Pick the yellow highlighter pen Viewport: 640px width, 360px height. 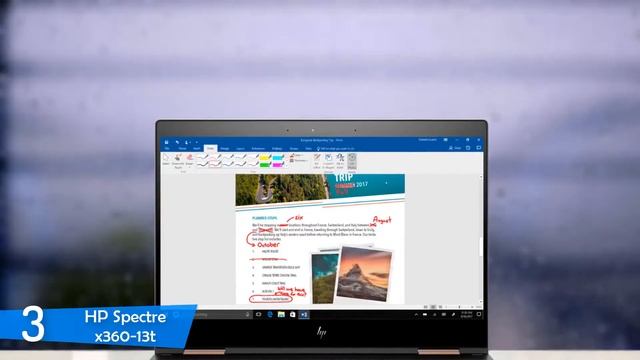click(265, 158)
